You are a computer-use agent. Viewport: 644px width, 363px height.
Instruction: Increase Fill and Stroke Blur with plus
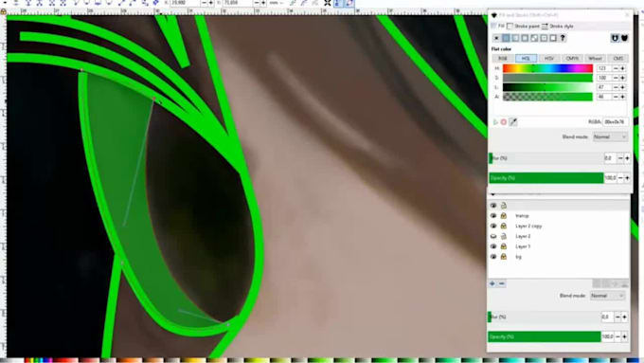[x=627, y=158]
